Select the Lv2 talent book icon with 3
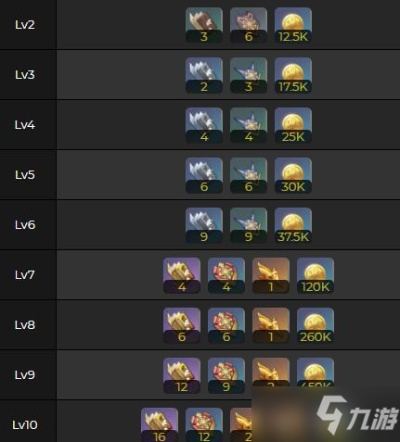Screen dimensions: 400x442 204,25
